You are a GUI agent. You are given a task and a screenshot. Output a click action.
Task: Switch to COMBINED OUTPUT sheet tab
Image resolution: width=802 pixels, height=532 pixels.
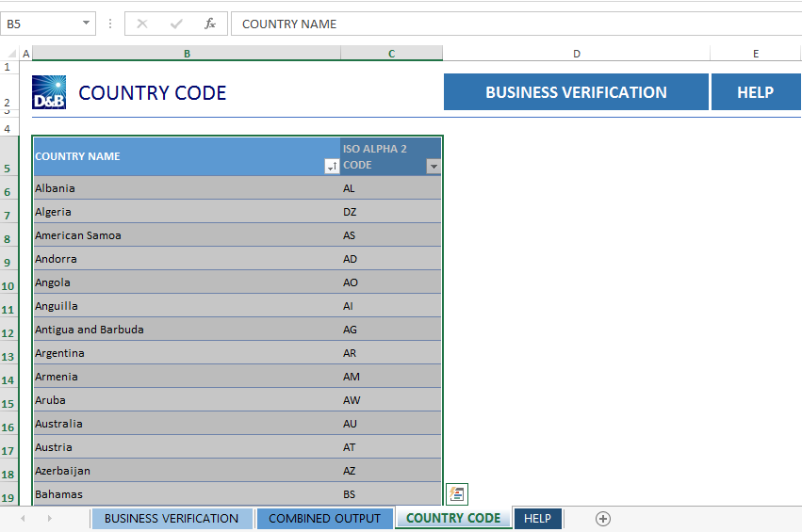[x=324, y=519]
